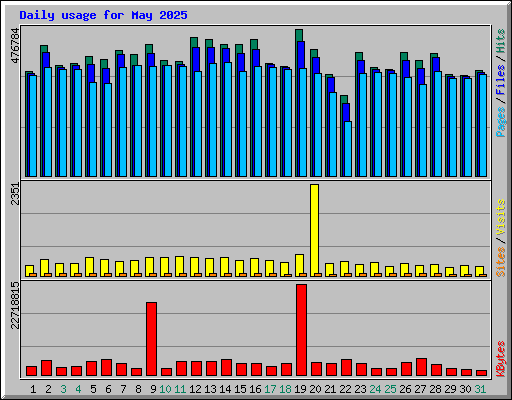Click day label 31 on the x-axis
The width and height of the screenshot is (512, 400).
(x=480, y=389)
